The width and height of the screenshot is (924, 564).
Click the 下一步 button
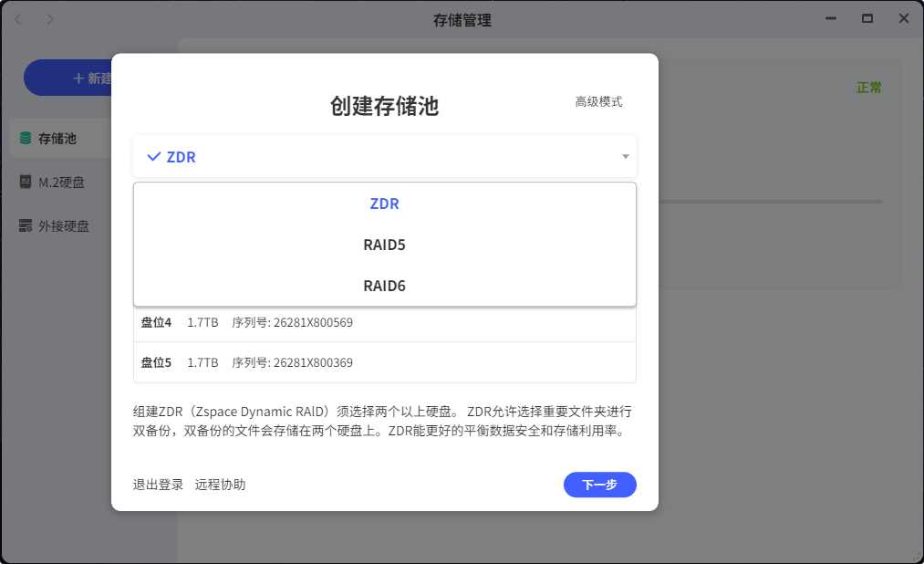click(600, 485)
